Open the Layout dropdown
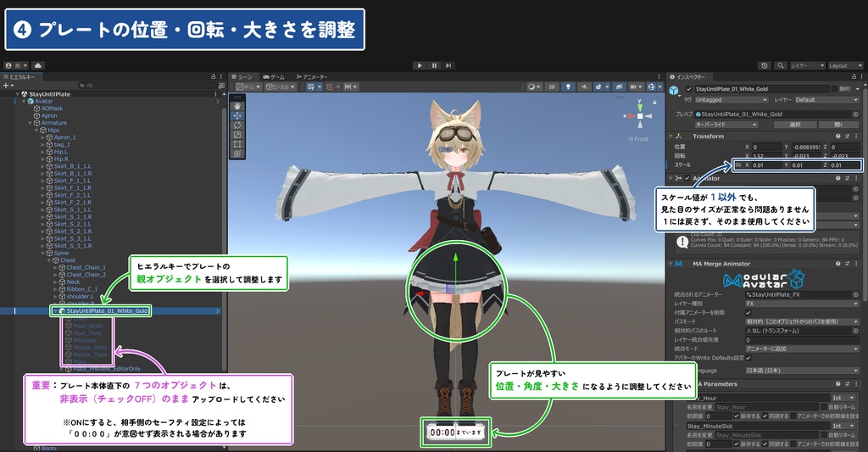Screen dimensions: 868x452 click(845, 65)
